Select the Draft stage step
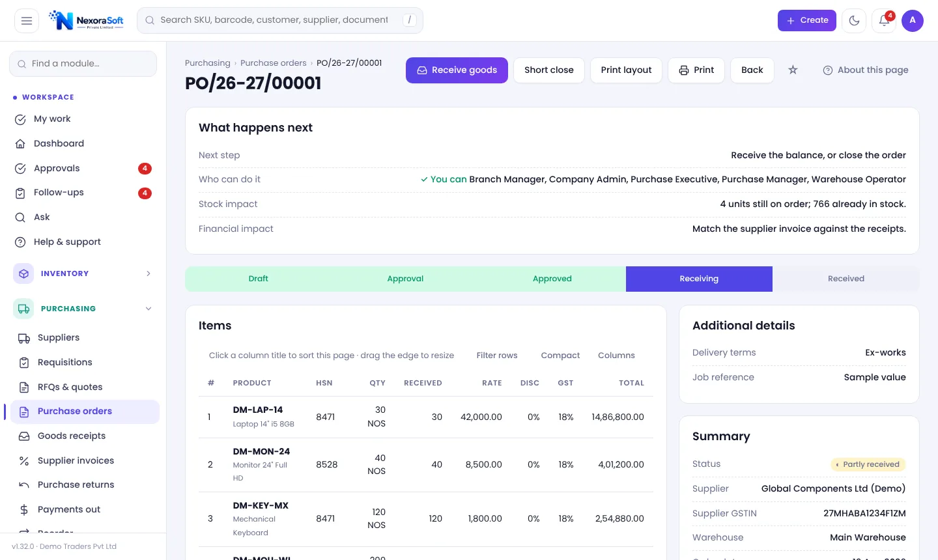This screenshot has height=560, width=938. pos(259,279)
